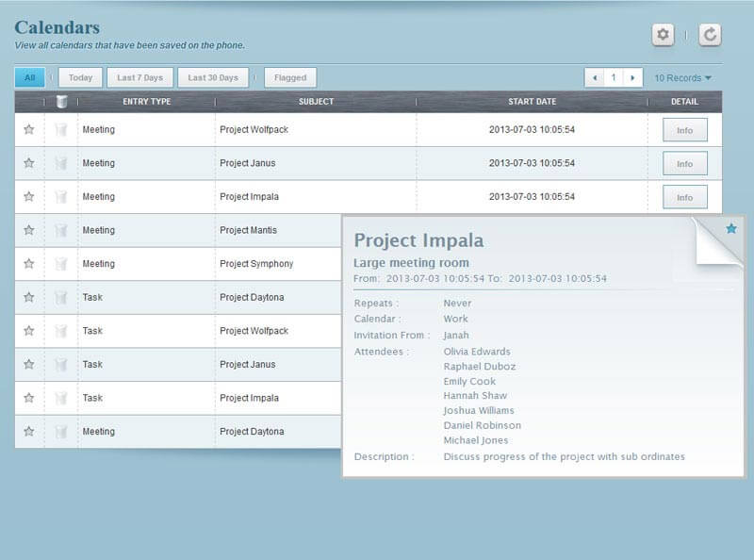
Task: Delete the Project Wolfpack meeting via trash icon
Action: [61, 130]
